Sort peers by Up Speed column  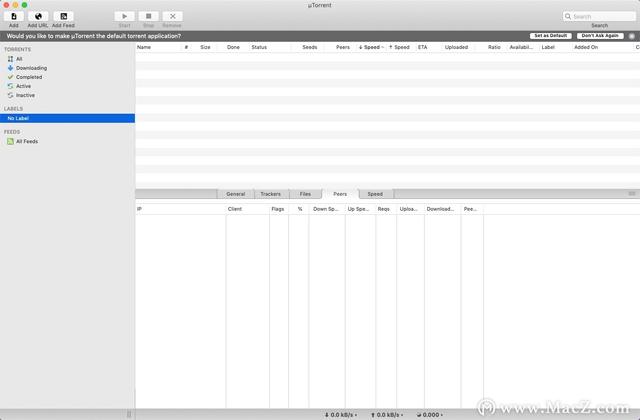point(360,209)
